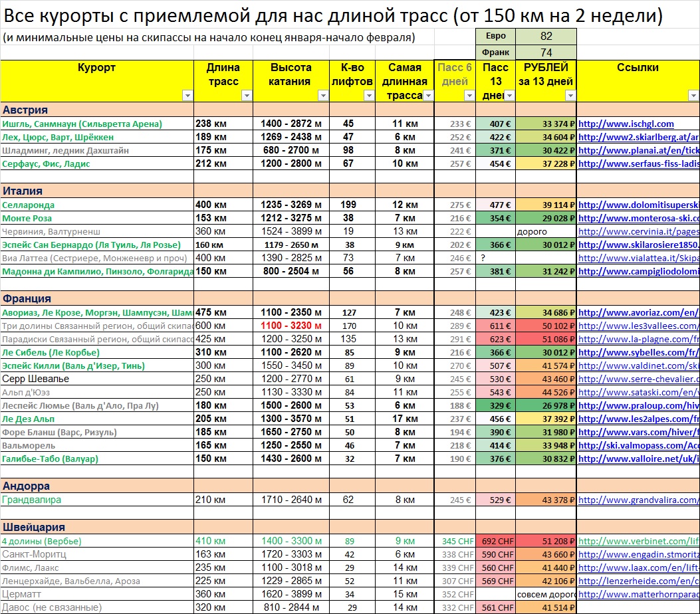Select the 238 км trail length cell
Viewport: 700px width, 614px height.
pos(223,124)
